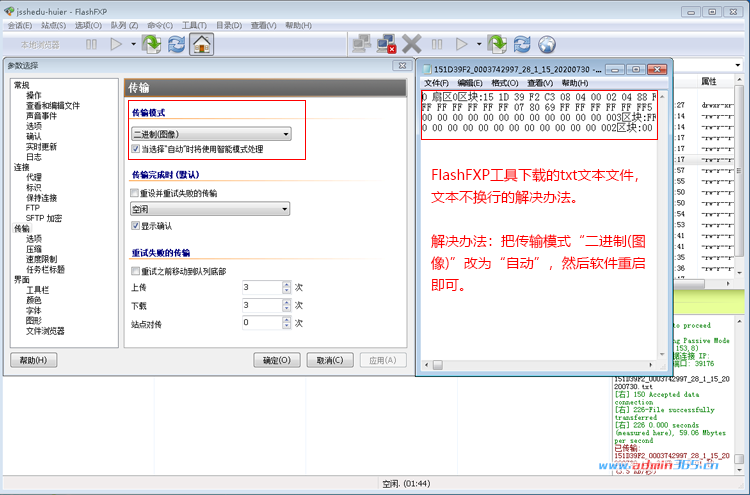Open the 查看(V) menu in FlashFXP
Image resolution: width=750 pixels, height=495 pixels.
264,25
